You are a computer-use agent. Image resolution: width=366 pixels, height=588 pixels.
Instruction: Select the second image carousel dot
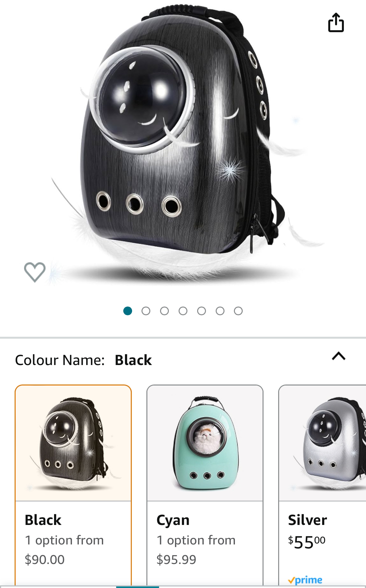point(146,311)
